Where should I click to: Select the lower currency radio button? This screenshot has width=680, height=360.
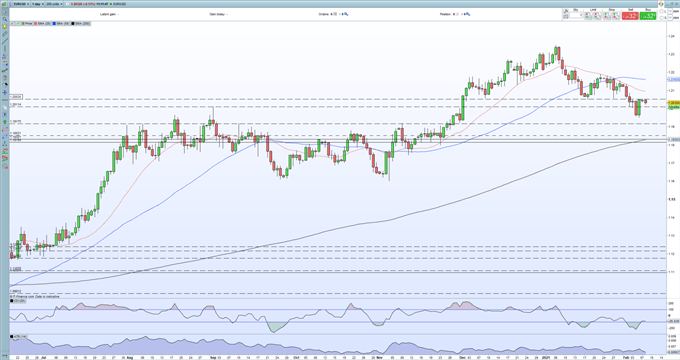point(661,18)
